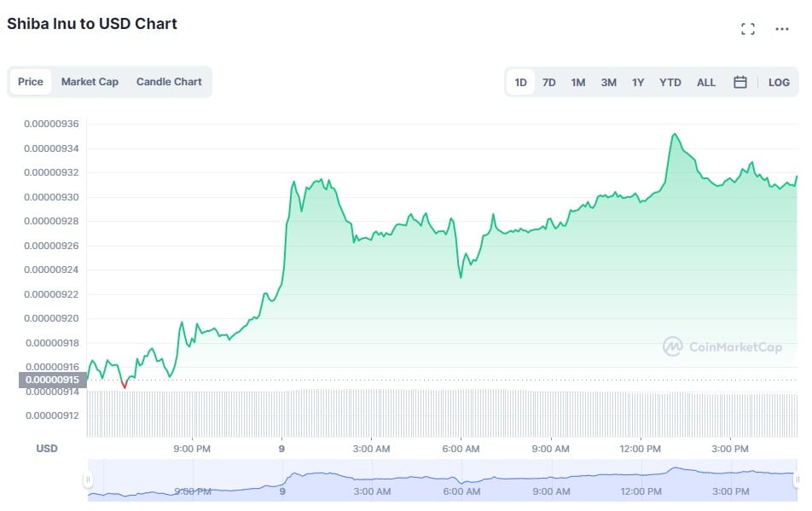Viewport: 812px width, 511px height.
Task: Click the 0.00000915 price label marker
Action: 52,380
